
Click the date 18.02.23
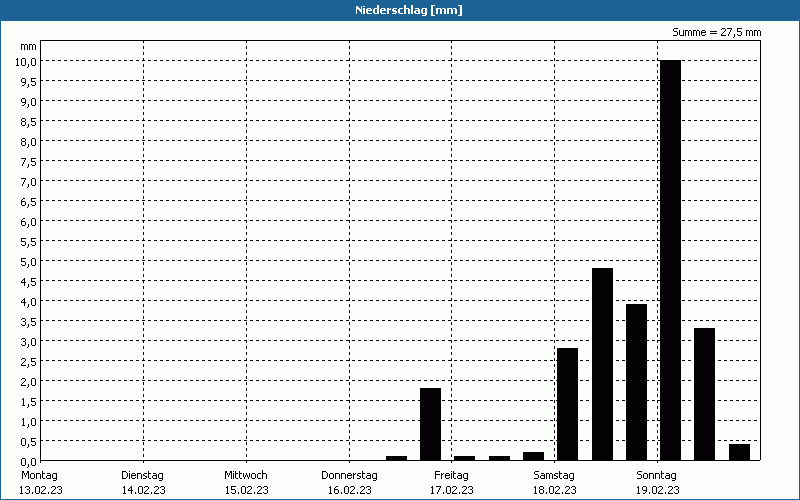click(x=555, y=490)
